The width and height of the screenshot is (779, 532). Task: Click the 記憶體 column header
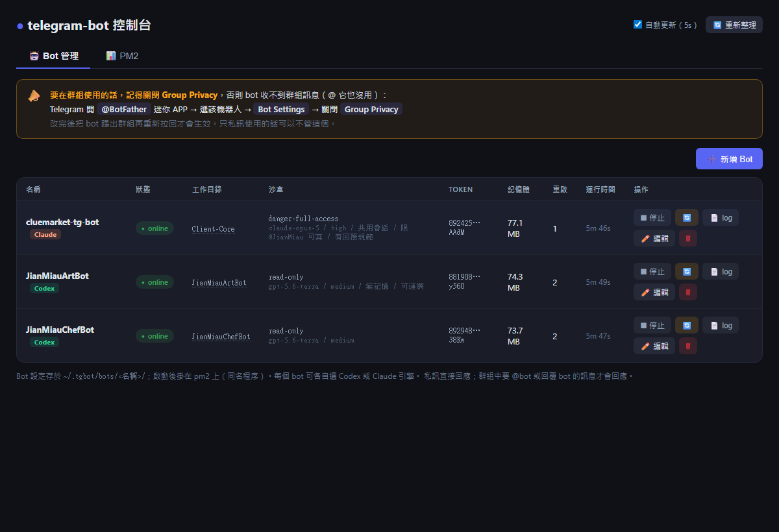click(x=519, y=189)
